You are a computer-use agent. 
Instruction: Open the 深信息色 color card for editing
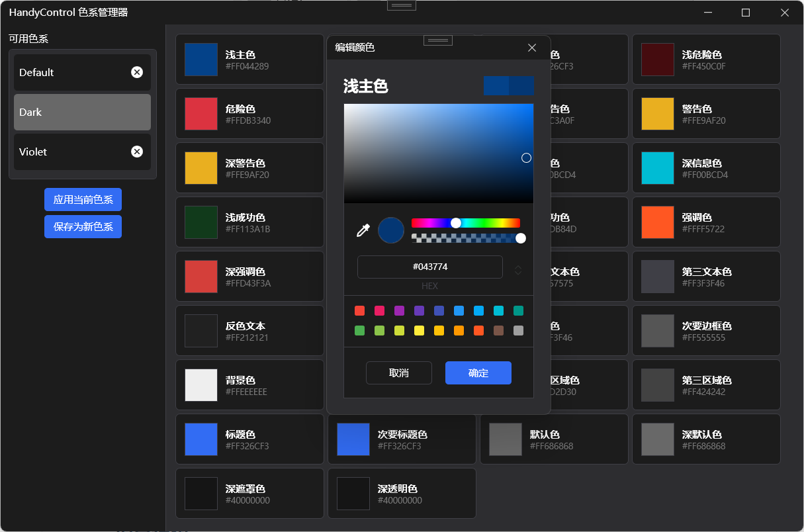pyautogui.click(x=706, y=167)
